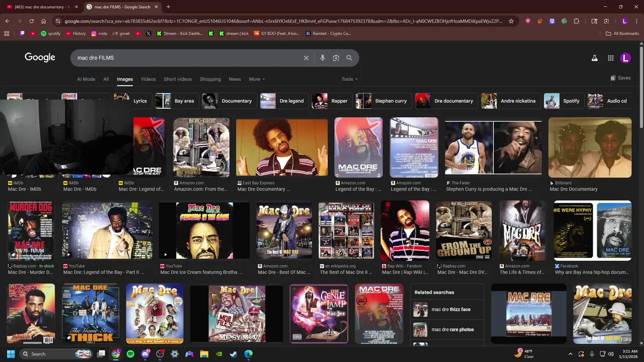
Task: Open Spotify in Windows taskbar
Action: pyautogui.click(x=130, y=354)
